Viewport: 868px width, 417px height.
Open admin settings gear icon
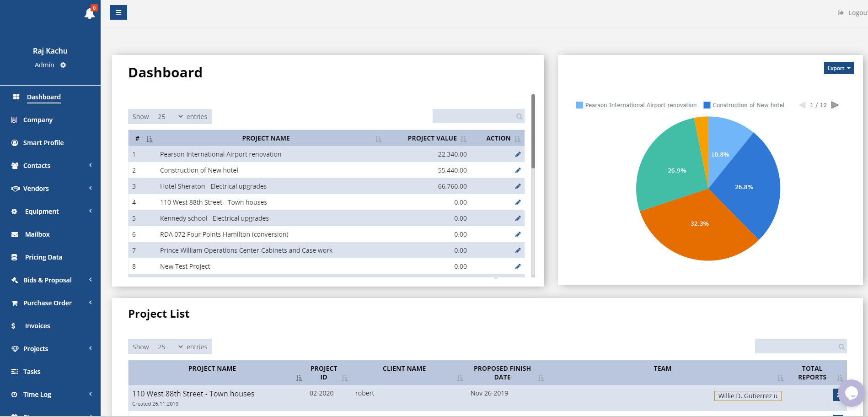[63, 65]
